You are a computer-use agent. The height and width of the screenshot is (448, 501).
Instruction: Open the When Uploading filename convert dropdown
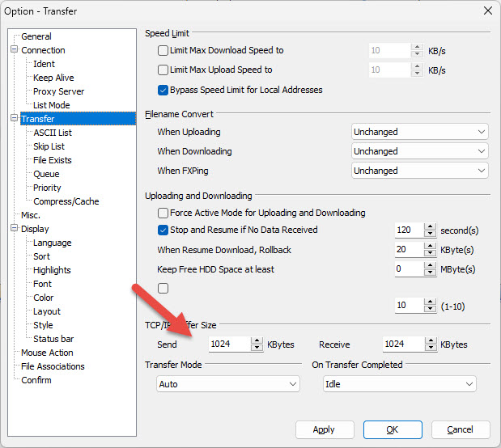[x=419, y=132]
